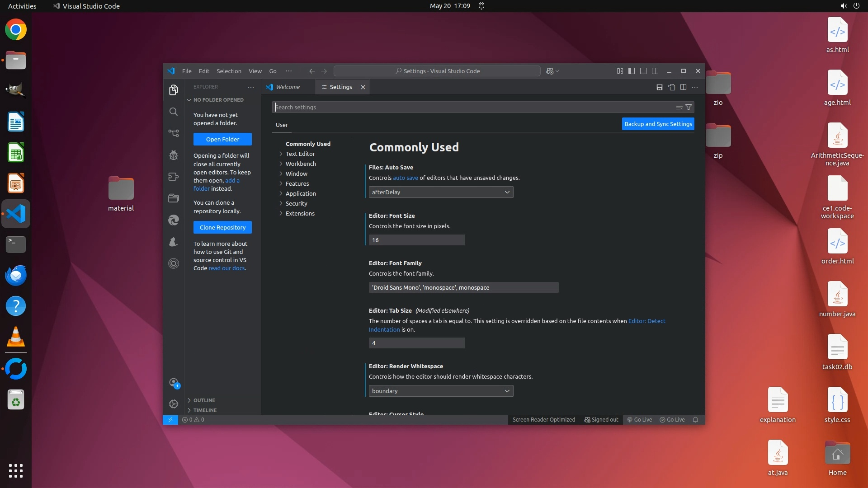Click Open Settings (JSON) icon in editor toolbar
This screenshot has height=488, width=868.
671,87
